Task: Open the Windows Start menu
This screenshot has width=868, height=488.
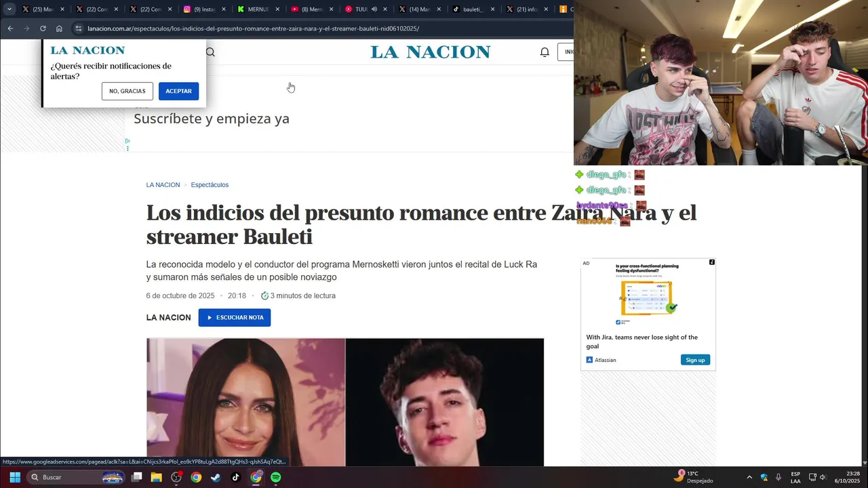Action: (x=15, y=477)
